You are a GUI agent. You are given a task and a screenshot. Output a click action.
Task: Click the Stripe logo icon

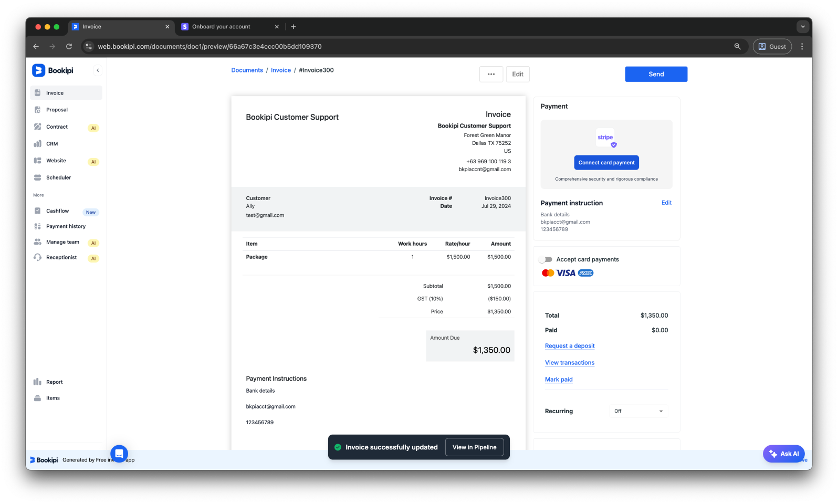(x=606, y=139)
